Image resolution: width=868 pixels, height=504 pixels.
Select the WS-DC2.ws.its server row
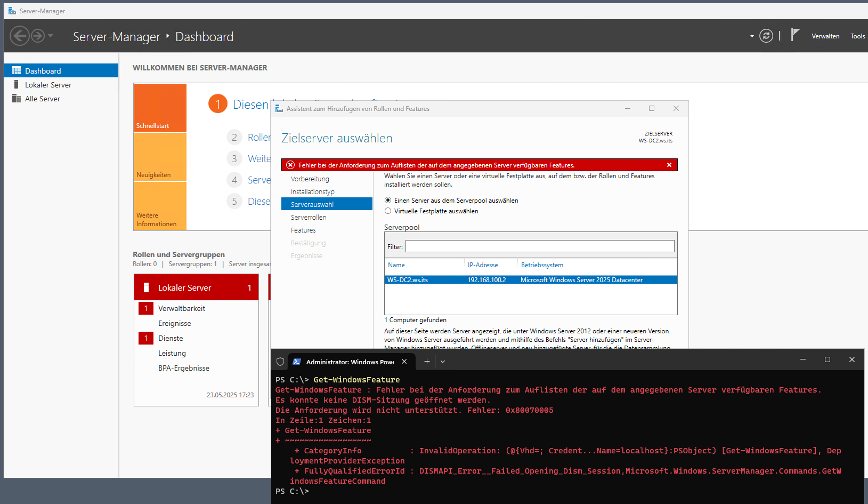click(531, 280)
